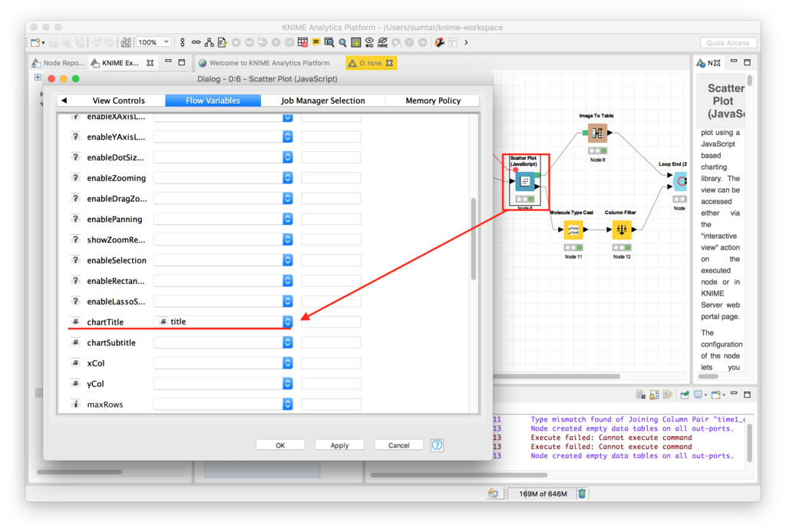This screenshot has height=532, width=786.
Task: Open the Job Manager Selection tab
Action: coord(323,101)
